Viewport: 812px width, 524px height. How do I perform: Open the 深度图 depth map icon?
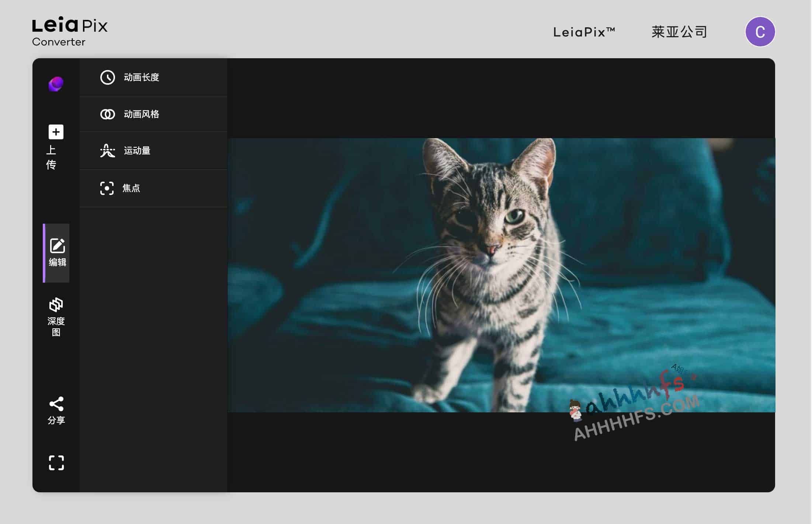point(56,305)
